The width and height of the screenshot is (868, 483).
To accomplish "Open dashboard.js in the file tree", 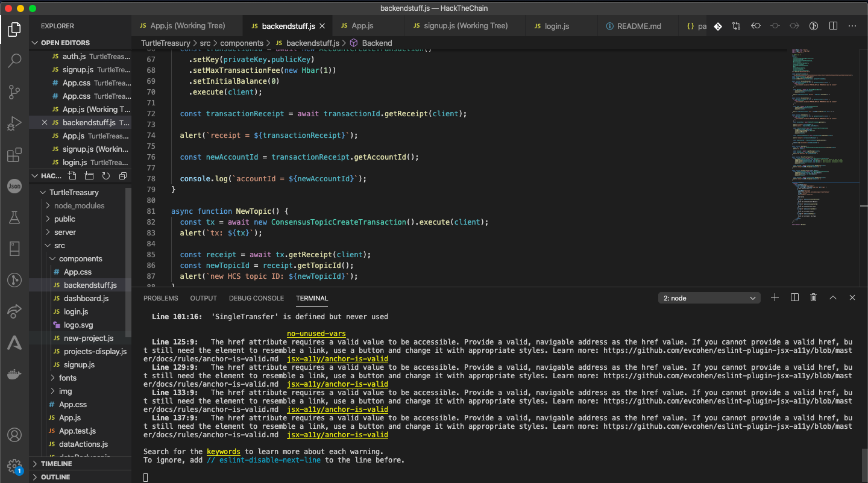I will point(86,298).
